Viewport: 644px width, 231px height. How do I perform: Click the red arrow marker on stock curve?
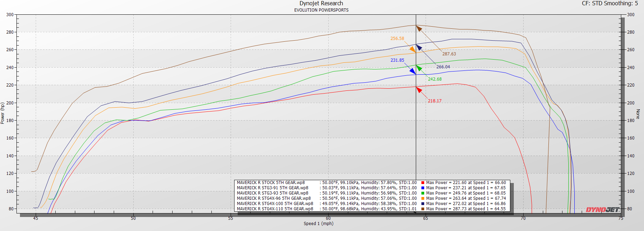point(419,90)
